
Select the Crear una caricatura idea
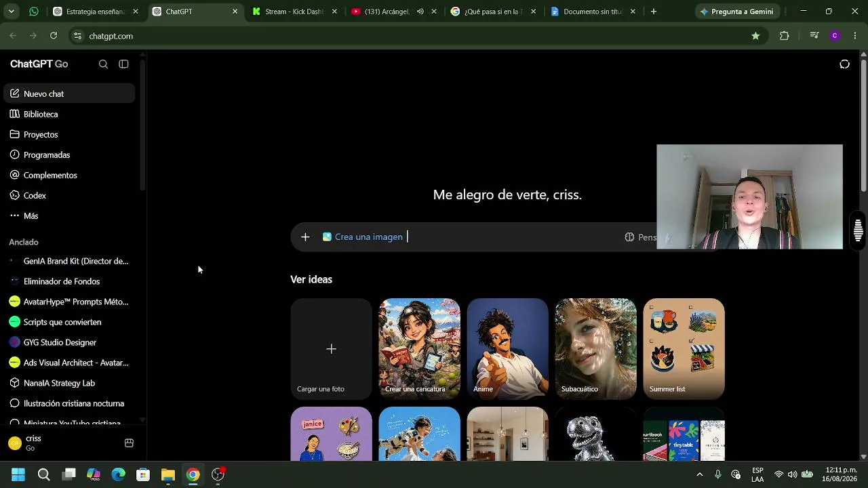point(419,349)
